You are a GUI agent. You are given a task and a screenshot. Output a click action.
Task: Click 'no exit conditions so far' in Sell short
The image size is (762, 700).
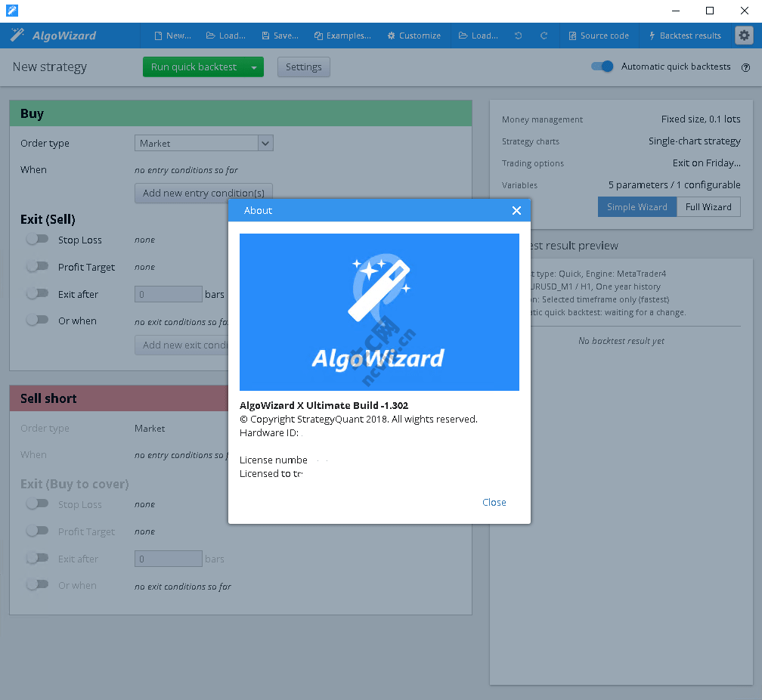click(183, 587)
